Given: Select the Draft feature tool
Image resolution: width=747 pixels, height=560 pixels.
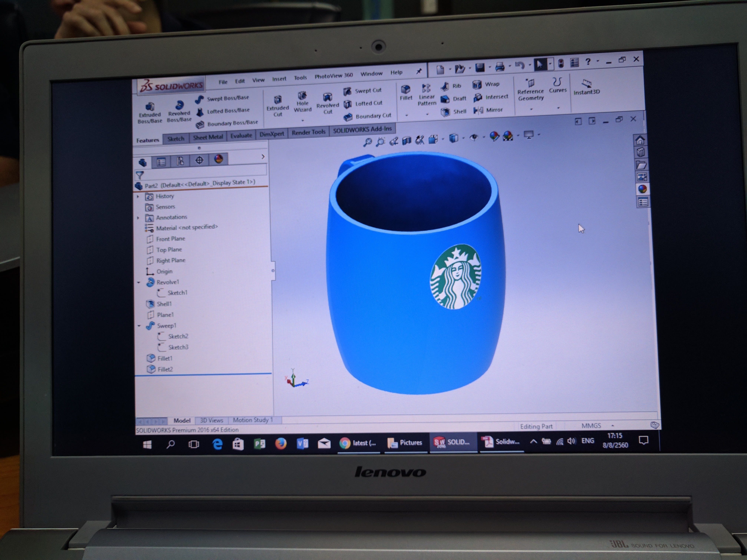Looking at the screenshot, I should point(454,99).
